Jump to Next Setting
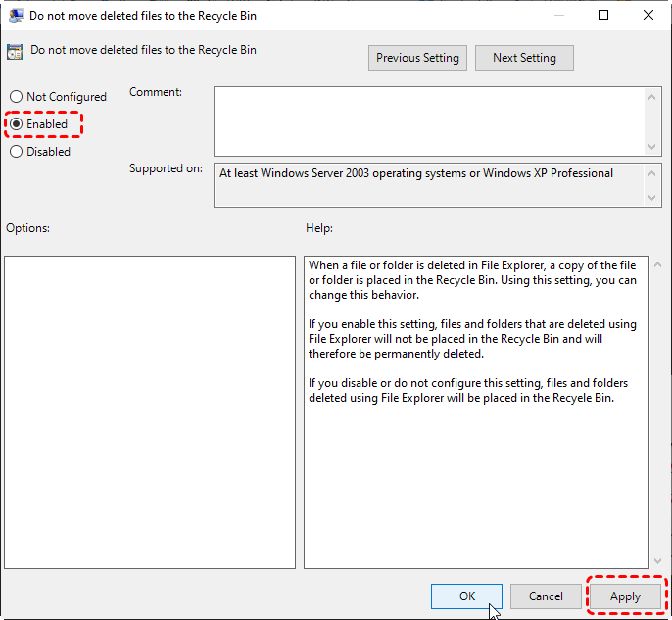The width and height of the screenshot is (672, 620). 524,58
